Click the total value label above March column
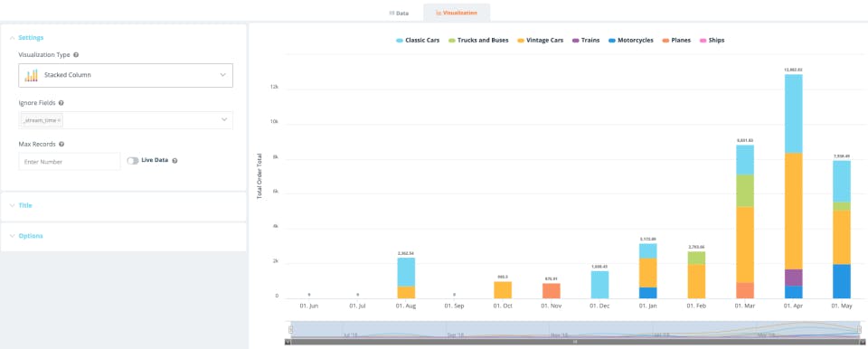The height and width of the screenshot is (349, 868). tap(745, 141)
